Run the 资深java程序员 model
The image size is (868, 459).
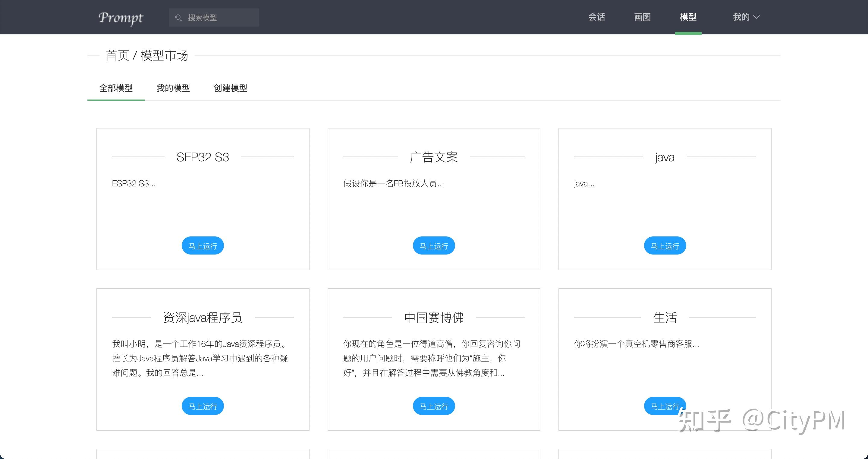pyautogui.click(x=202, y=406)
